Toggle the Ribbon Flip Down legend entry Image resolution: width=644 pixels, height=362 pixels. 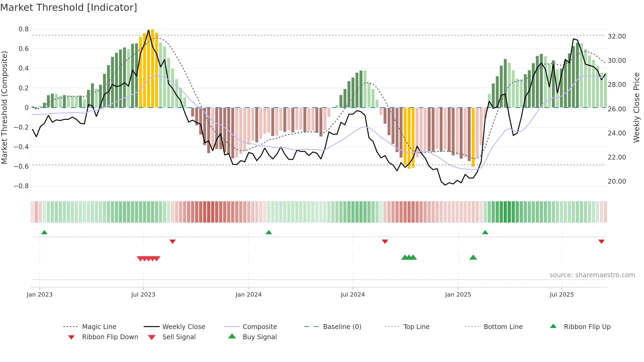click(103, 337)
